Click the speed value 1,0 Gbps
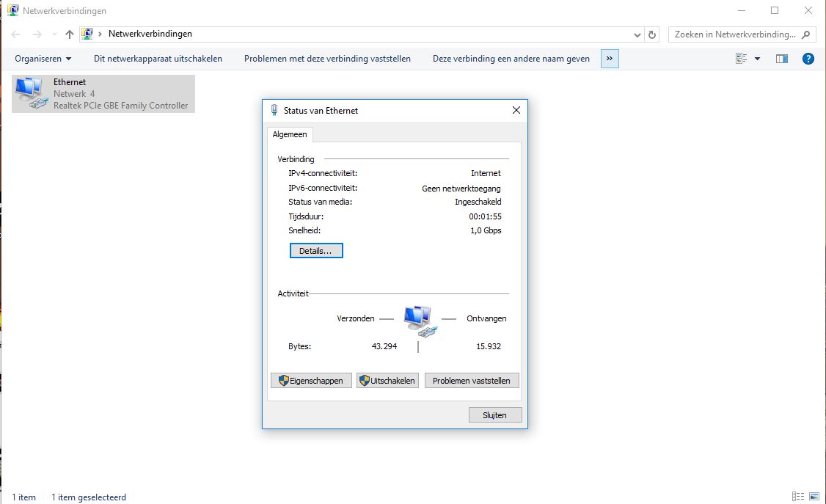Image resolution: width=826 pixels, height=504 pixels. click(x=486, y=230)
